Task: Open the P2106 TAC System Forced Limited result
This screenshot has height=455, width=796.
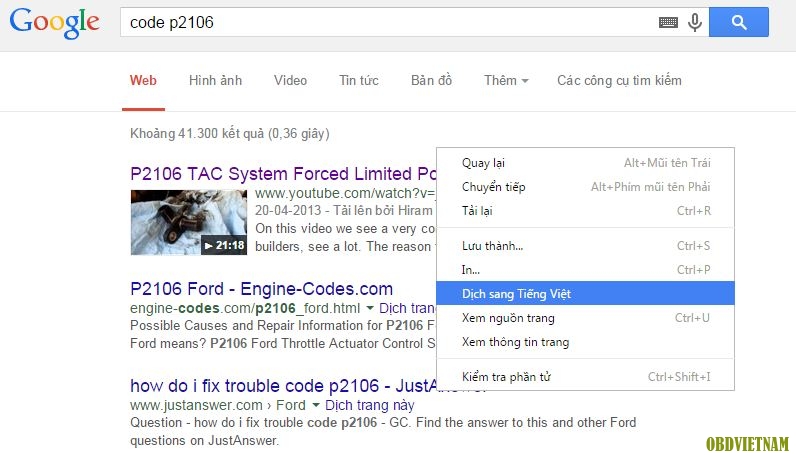Action: 283,174
